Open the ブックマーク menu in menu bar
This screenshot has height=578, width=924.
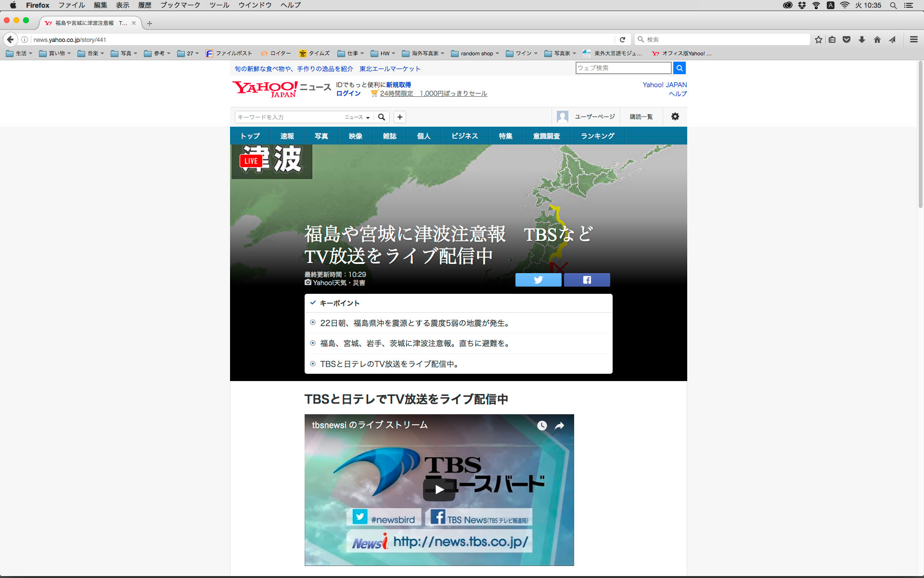(x=180, y=5)
